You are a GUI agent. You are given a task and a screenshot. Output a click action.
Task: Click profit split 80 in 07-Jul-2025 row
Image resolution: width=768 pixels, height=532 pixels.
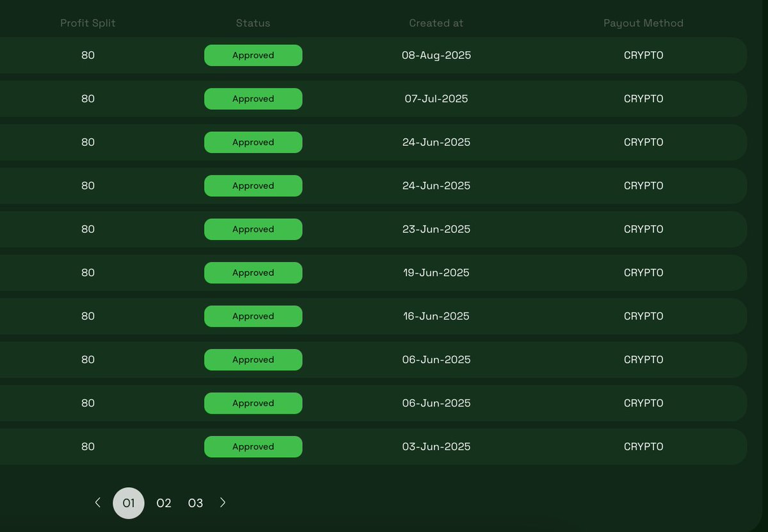pos(88,99)
